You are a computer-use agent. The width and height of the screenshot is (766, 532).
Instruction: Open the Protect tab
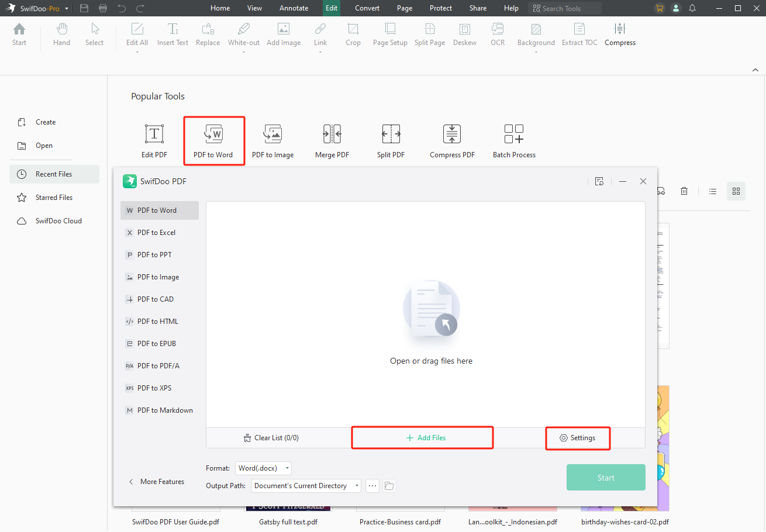[441, 8]
